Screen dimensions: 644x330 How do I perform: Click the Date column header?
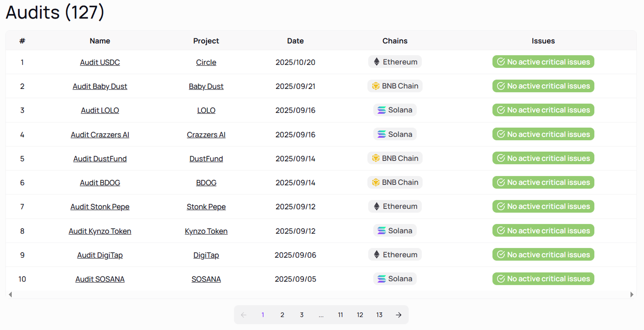pos(295,41)
